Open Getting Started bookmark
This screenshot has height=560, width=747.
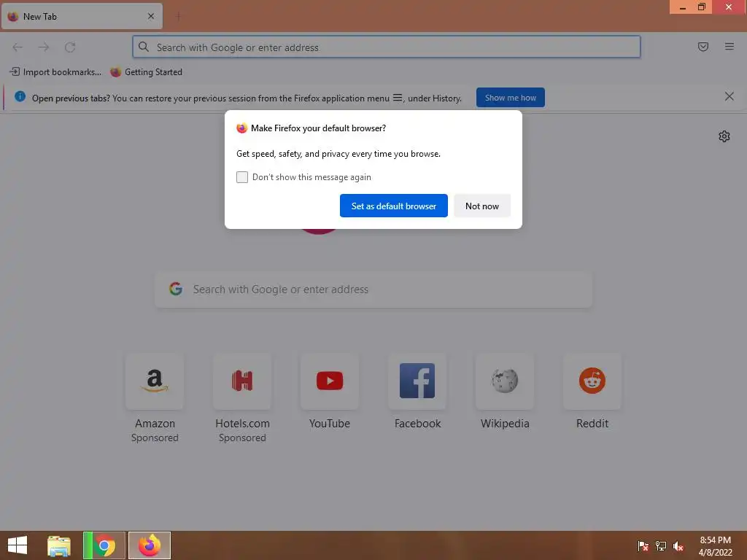[x=146, y=72]
